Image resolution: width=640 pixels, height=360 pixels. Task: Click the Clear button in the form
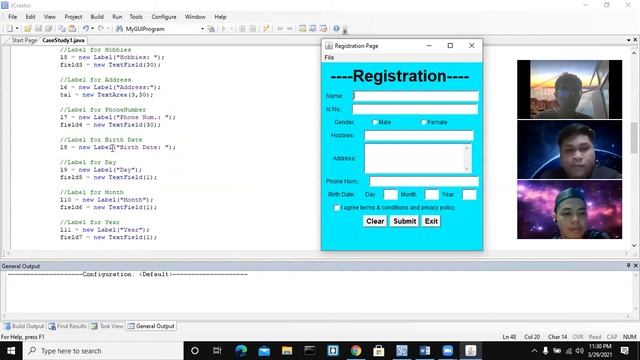[375, 221]
